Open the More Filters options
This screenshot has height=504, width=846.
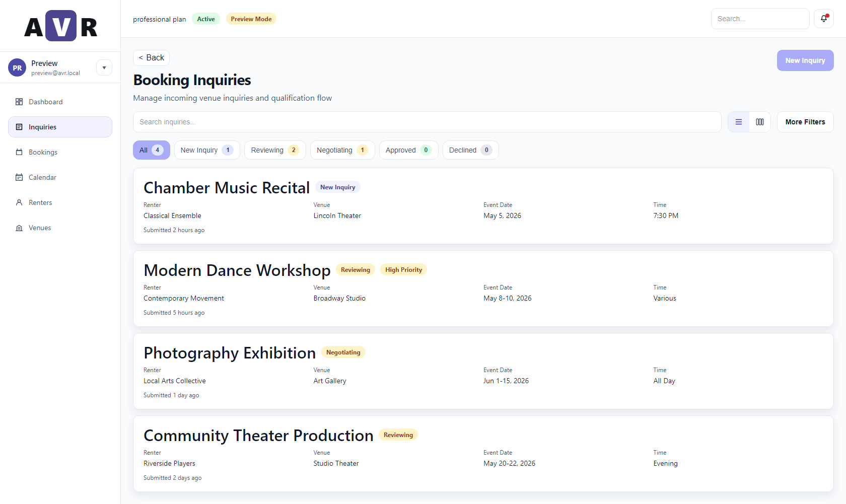click(805, 122)
